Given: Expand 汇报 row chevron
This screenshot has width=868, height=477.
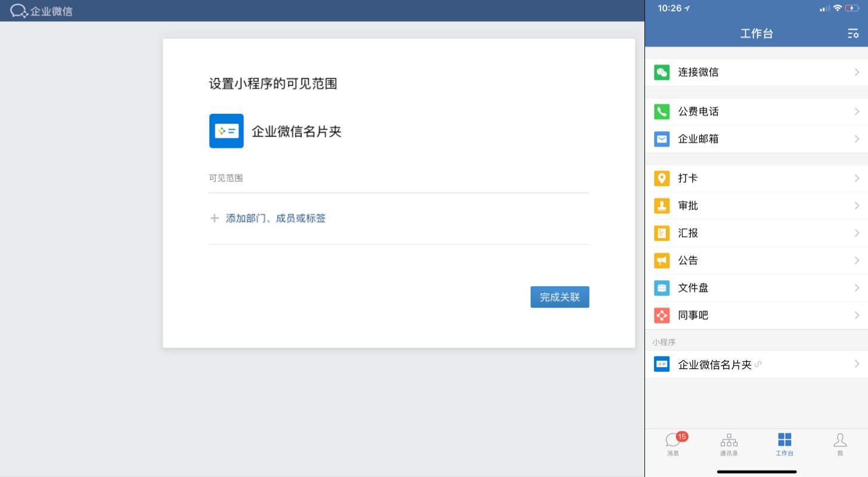Looking at the screenshot, I should tap(857, 233).
